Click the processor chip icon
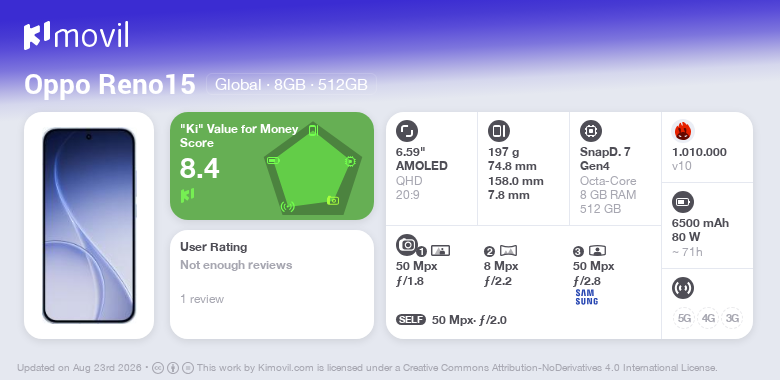The height and width of the screenshot is (380, 780). tap(591, 131)
